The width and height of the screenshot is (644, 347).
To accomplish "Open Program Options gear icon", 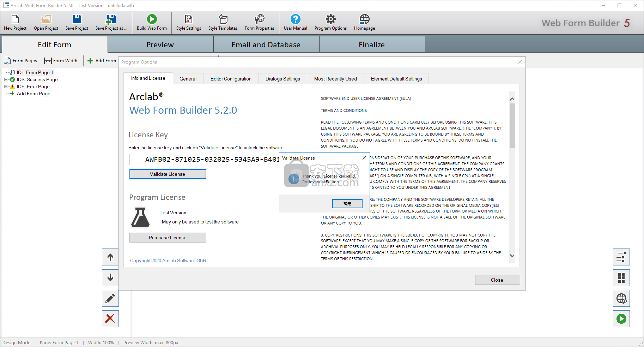I will 330,23.
